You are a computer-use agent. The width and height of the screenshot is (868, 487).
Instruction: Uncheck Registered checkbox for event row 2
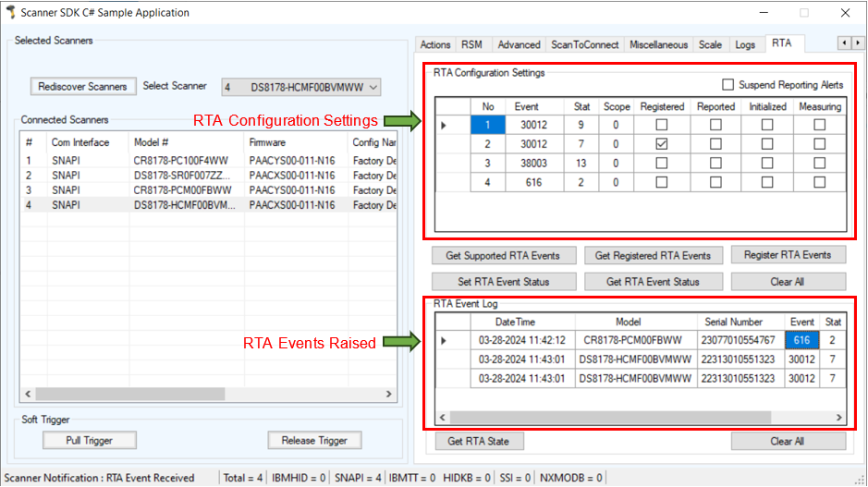tap(662, 144)
